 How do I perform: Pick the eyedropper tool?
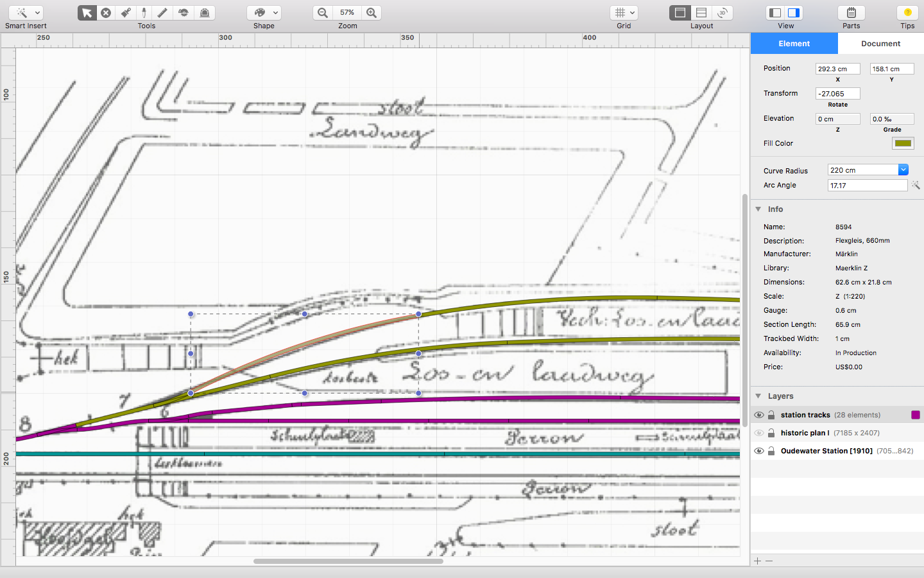point(144,13)
